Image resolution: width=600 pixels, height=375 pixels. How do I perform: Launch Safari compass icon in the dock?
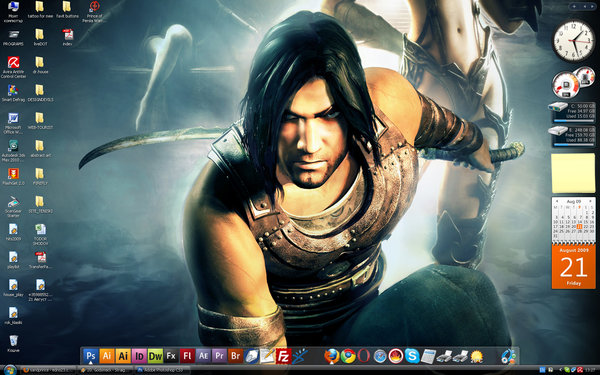coord(380,356)
